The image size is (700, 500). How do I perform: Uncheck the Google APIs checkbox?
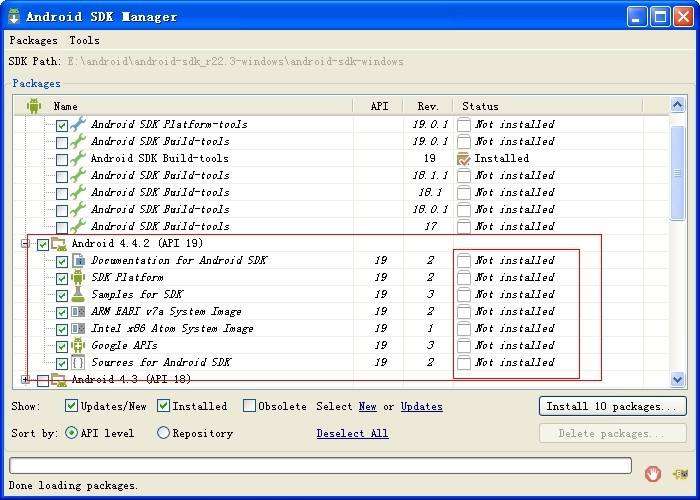click(62, 346)
